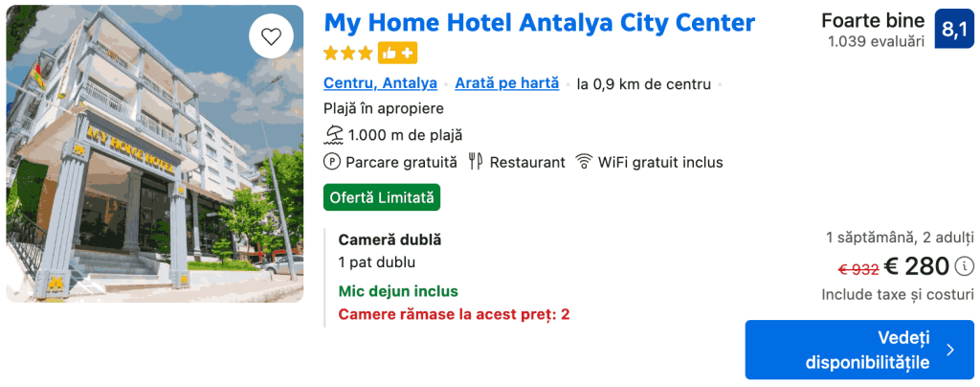Click the Foarte bine rating label
The height and width of the screenshot is (387, 980).
coord(873,20)
